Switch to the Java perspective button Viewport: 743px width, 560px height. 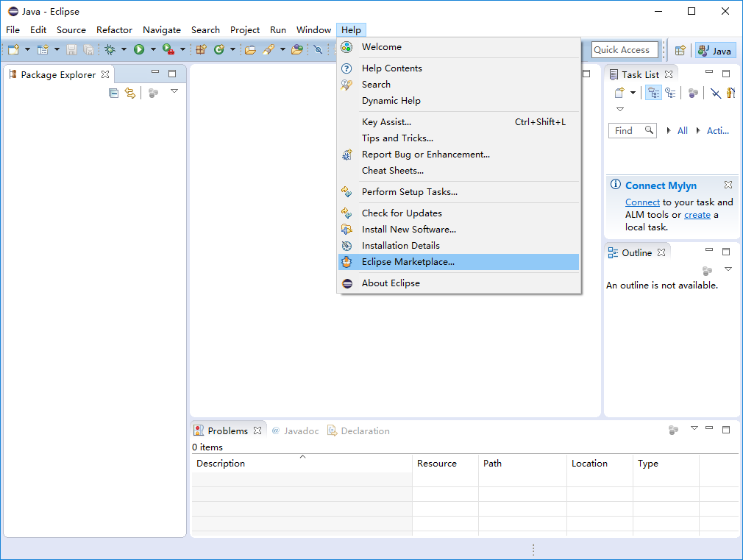[x=715, y=50]
